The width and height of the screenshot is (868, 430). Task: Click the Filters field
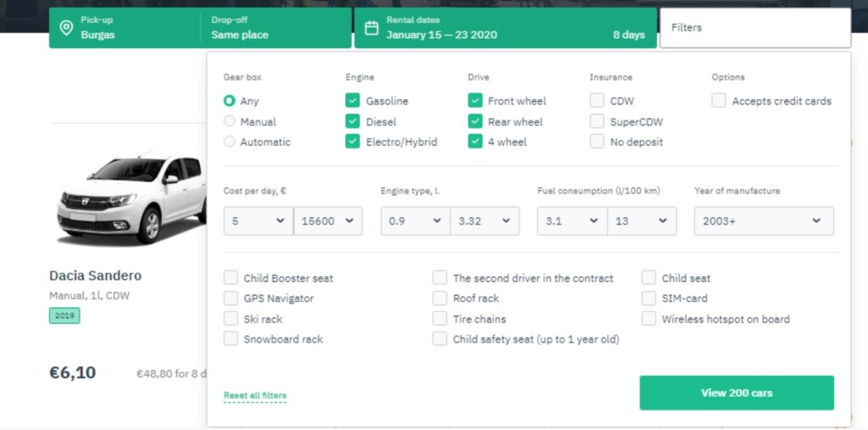(x=755, y=28)
